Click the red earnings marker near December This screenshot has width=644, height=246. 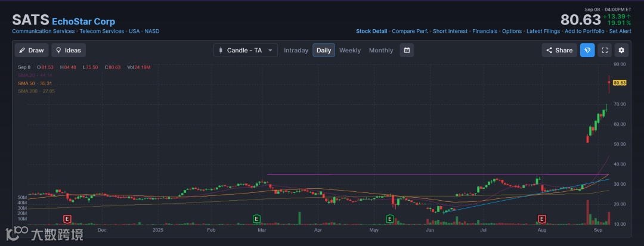pyautogui.click(x=67, y=219)
